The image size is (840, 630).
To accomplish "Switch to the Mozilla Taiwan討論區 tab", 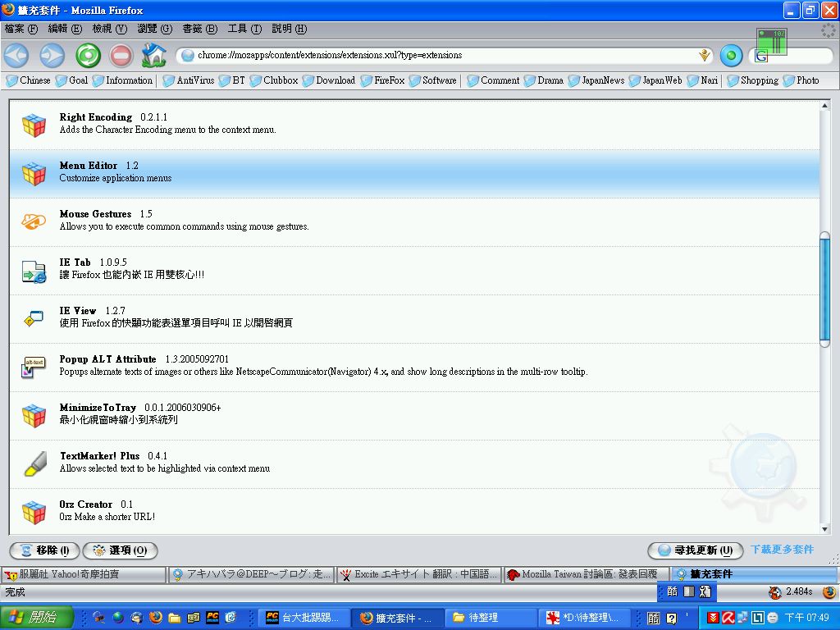I will point(585,574).
